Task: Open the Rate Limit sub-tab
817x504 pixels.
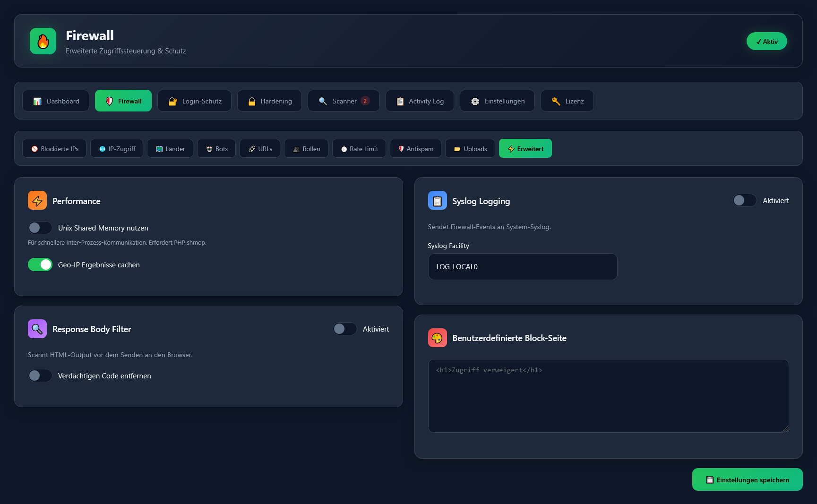Action: tap(359, 149)
